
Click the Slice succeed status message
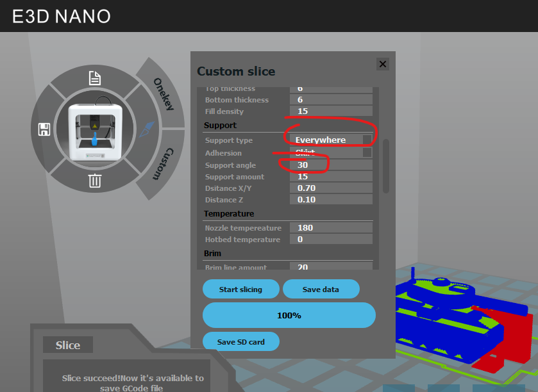point(133,383)
